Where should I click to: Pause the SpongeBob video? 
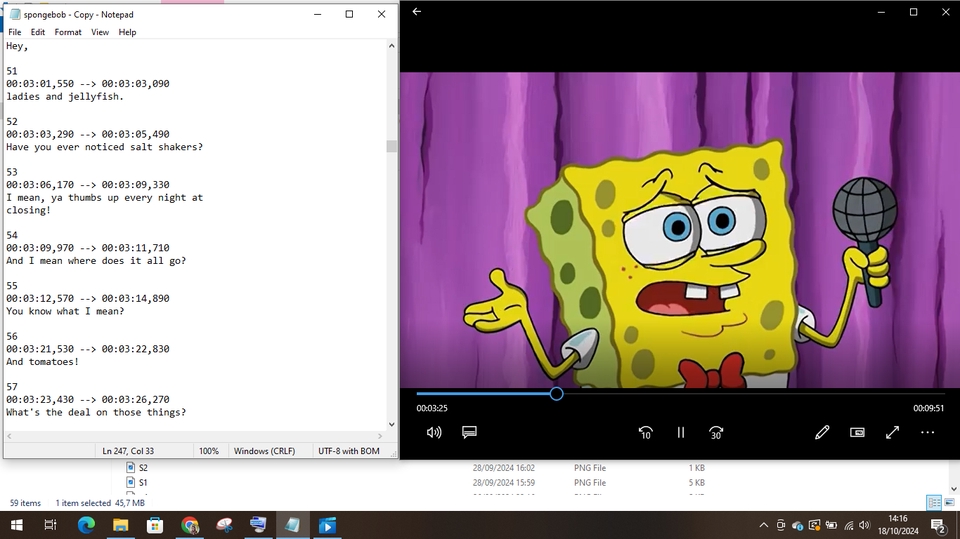coord(681,432)
